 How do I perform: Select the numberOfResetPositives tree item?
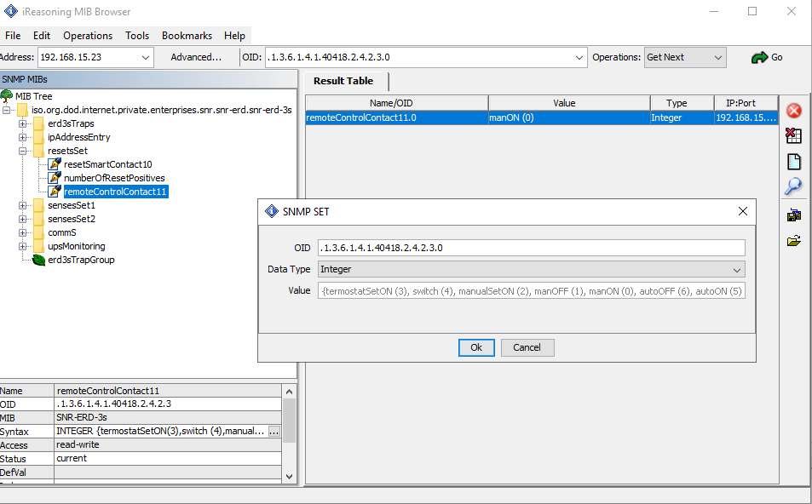click(x=114, y=178)
